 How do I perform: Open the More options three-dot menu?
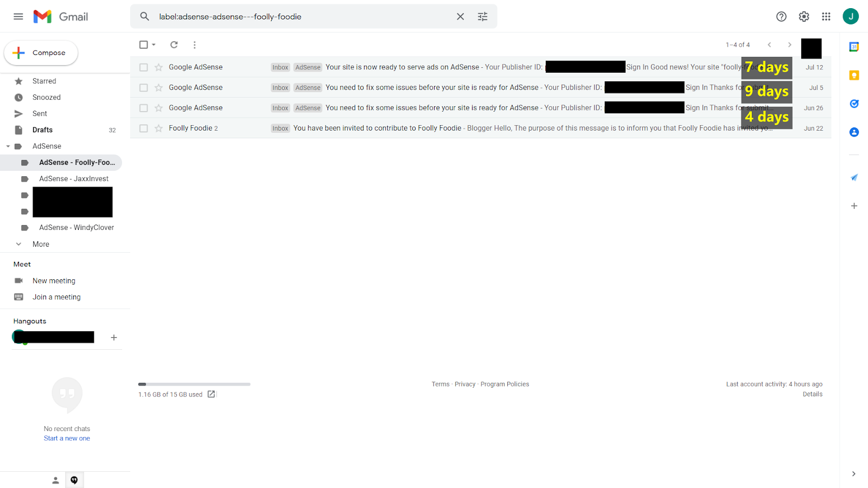click(194, 44)
